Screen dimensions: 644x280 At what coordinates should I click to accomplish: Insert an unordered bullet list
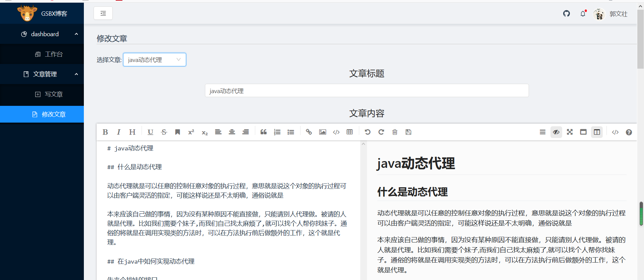291,132
